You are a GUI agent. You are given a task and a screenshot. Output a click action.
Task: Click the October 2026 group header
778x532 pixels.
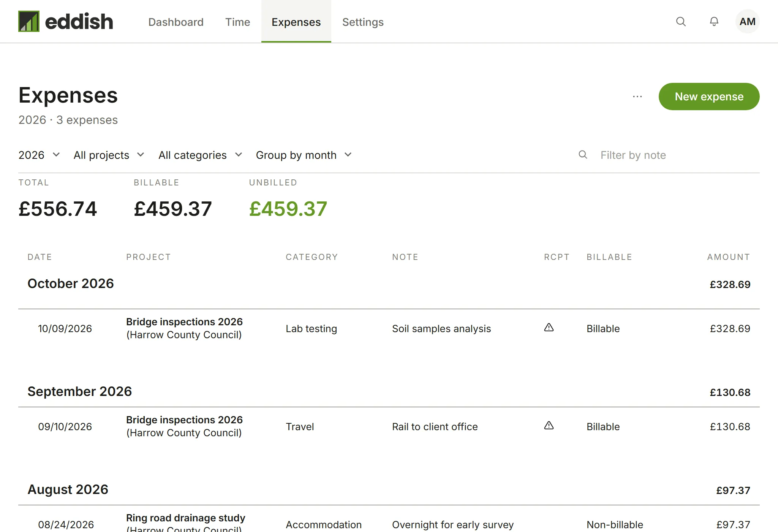(x=71, y=283)
